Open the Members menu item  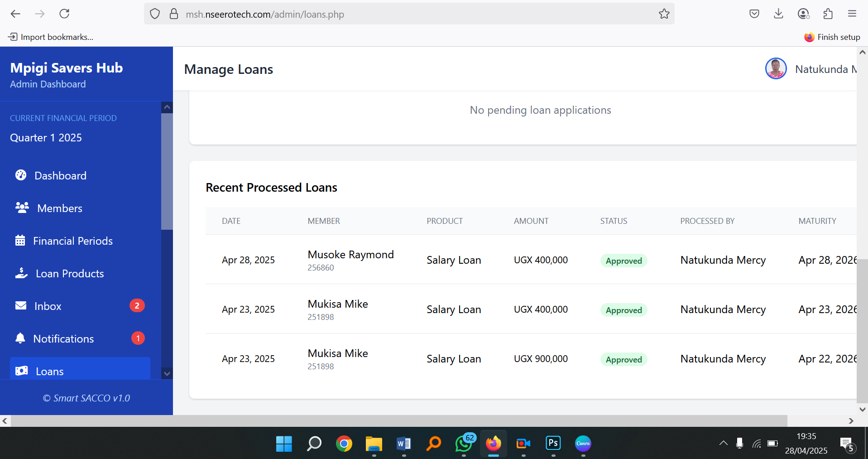click(x=60, y=208)
